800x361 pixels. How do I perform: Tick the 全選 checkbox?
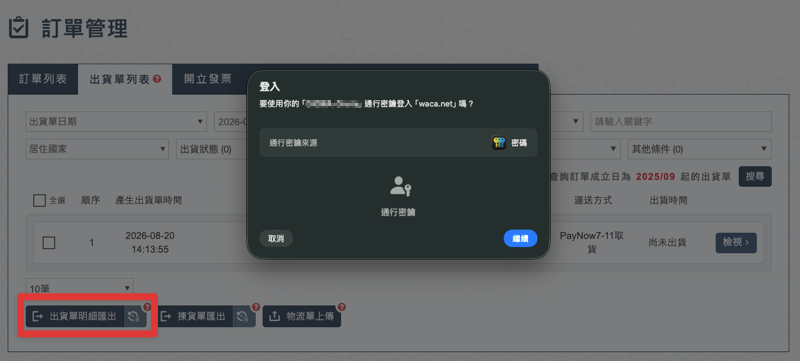coord(40,200)
